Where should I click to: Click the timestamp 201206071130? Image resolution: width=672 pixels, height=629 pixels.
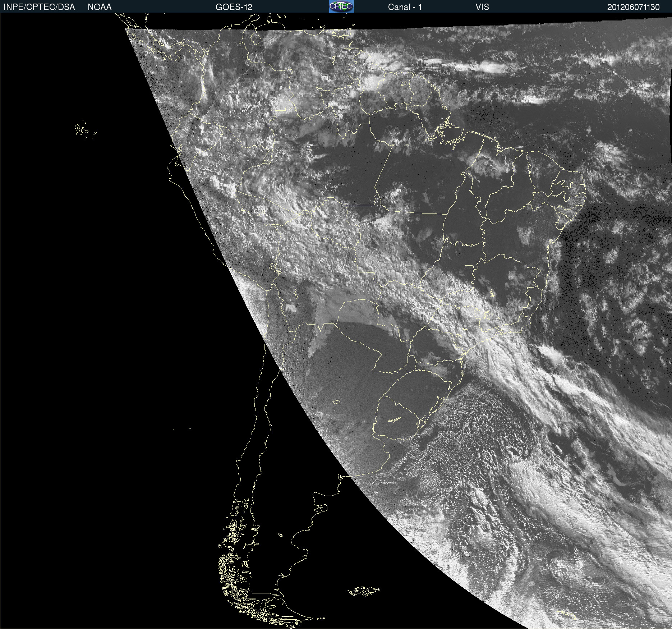(x=634, y=7)
